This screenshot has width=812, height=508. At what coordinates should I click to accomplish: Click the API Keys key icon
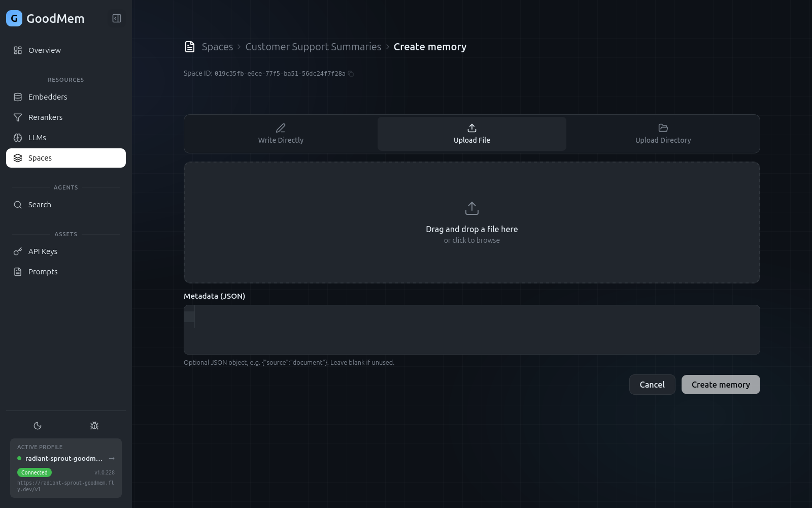pyautogui.click(x=18, y=251)
